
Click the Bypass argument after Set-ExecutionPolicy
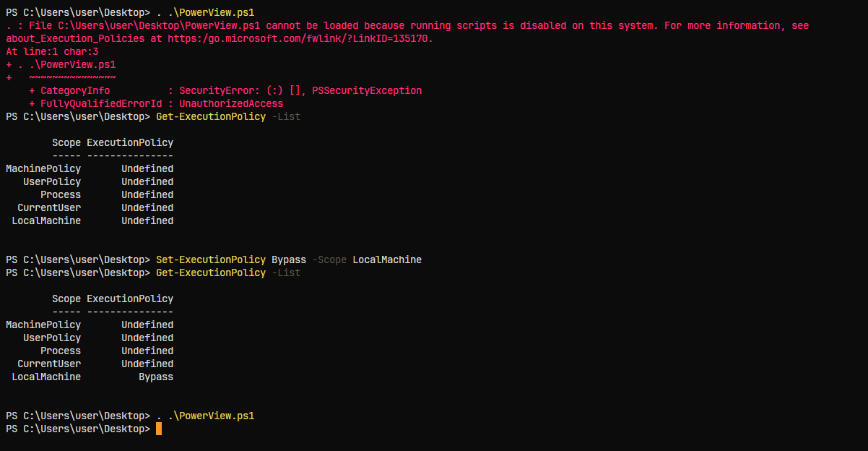point(289,259)
